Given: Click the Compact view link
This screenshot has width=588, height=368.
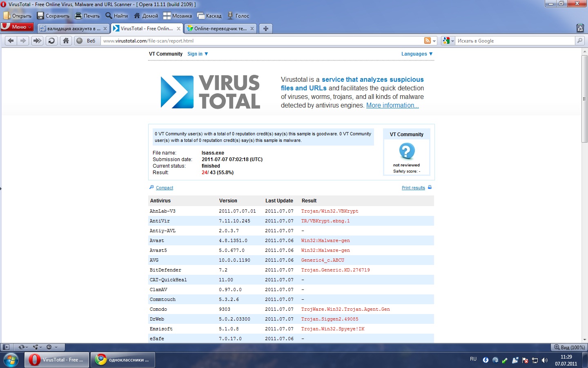Looking at the screenshot, I should 165,188.
